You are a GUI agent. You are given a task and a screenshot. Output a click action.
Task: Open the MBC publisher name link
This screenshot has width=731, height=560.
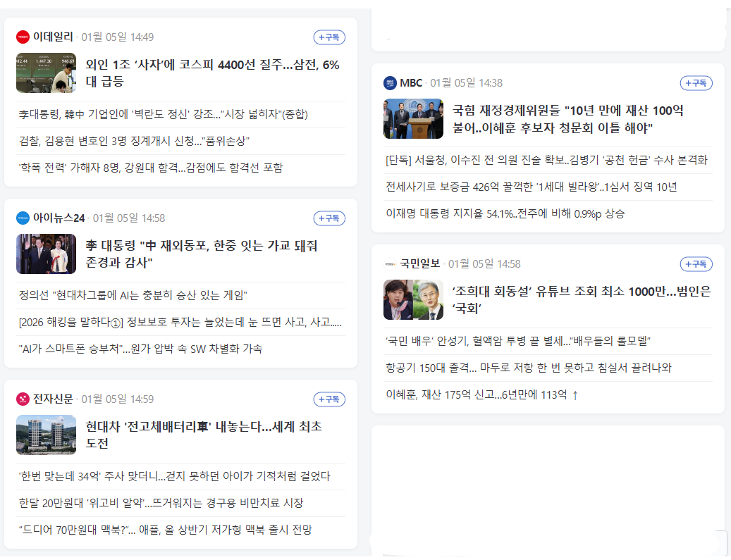coord(411,83)
